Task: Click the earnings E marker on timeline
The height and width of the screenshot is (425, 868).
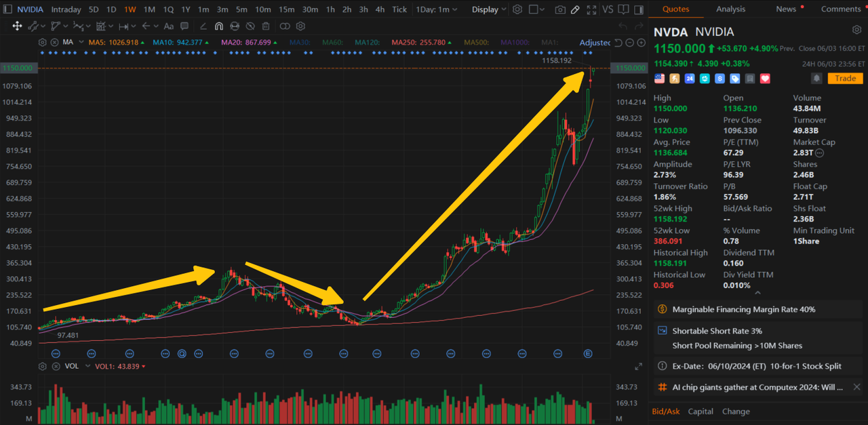Action: click(588, 353)
